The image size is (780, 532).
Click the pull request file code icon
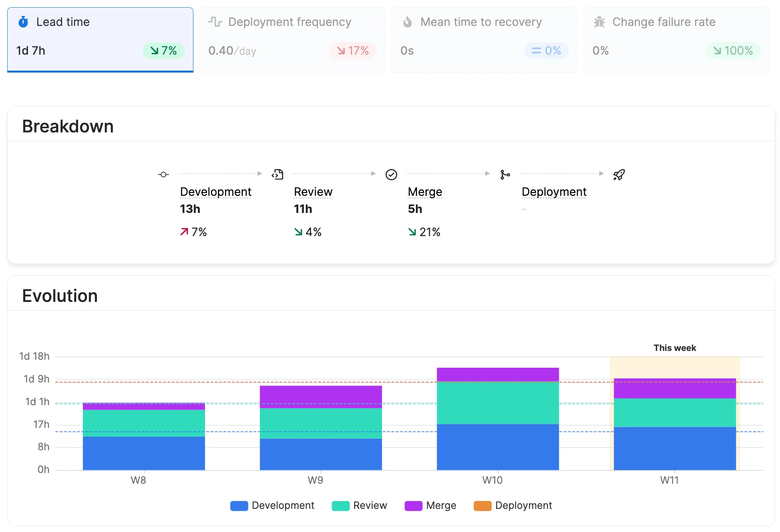click(278, 174)
